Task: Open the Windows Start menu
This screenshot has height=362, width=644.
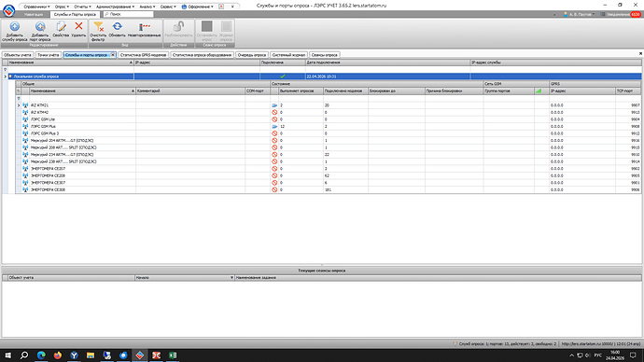Action: (x=7, y=355)
